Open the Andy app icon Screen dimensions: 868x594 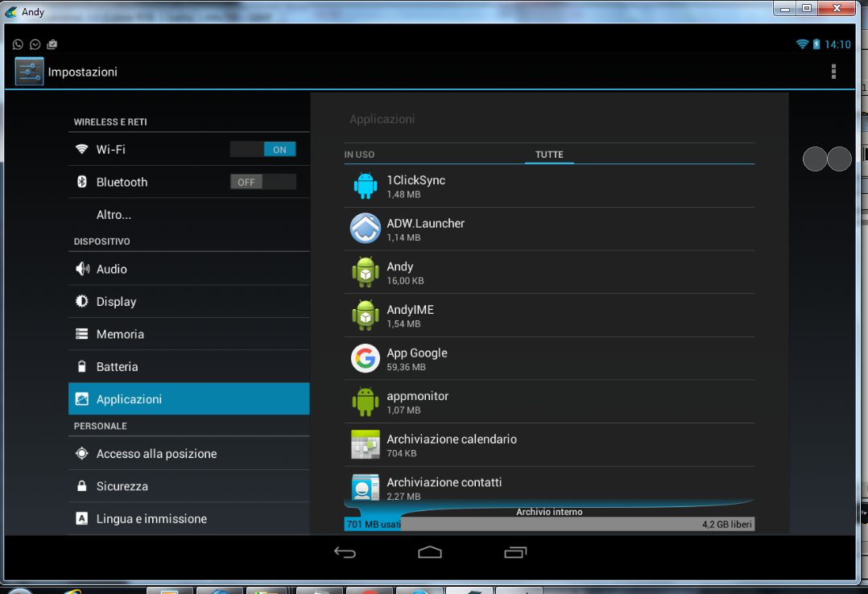(366, 272)
